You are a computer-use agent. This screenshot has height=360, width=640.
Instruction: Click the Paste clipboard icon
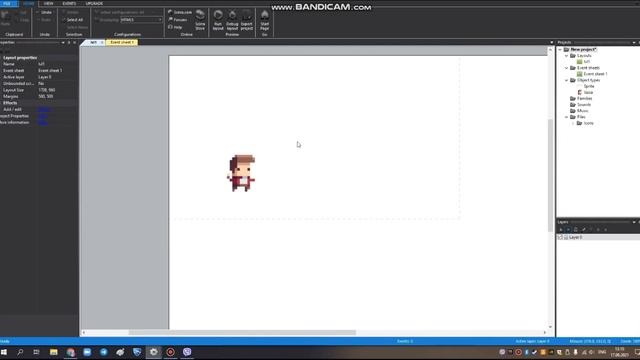click(x=5, y=18)
